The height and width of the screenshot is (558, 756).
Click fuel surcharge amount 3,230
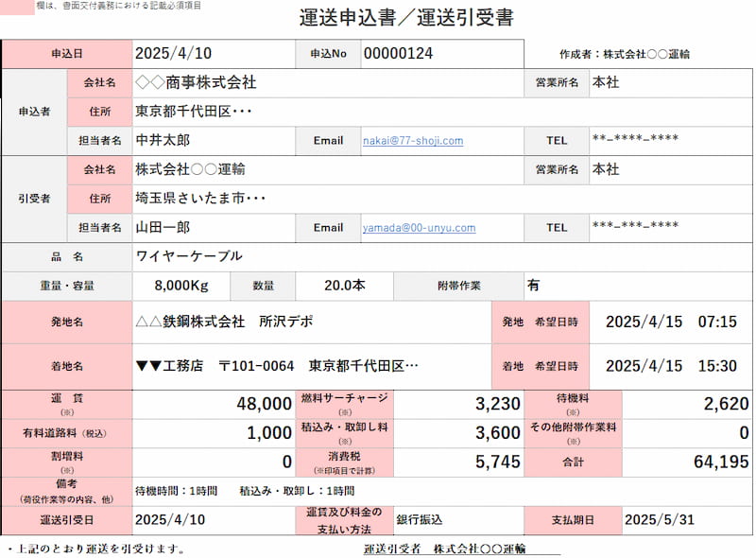pos(498,404)
